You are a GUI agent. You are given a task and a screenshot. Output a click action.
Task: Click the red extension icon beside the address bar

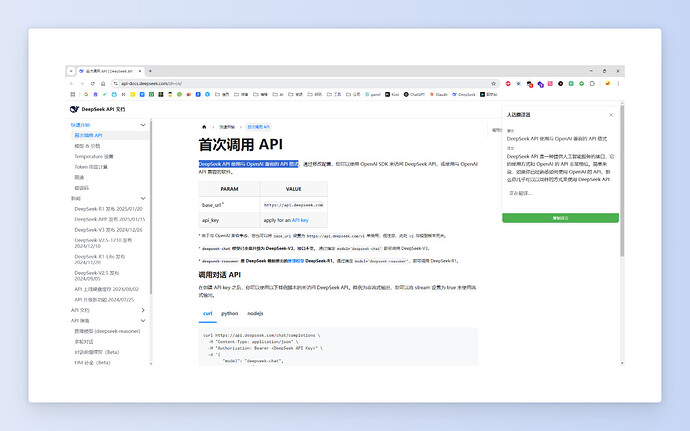pos(508,83)
